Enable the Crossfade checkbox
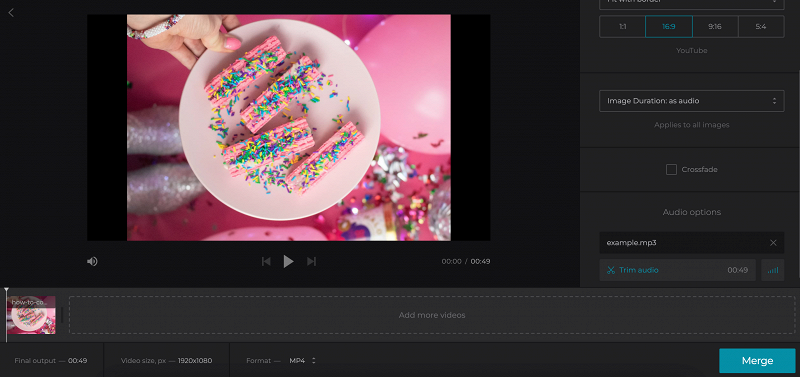Viewport: 800px width, 377px height. 671,169
